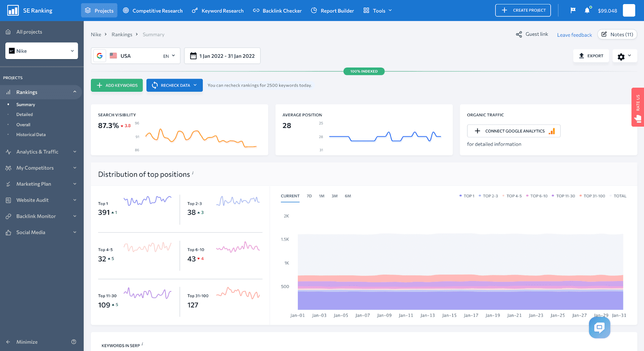Open the Leave feedback link

click(574, 35)
